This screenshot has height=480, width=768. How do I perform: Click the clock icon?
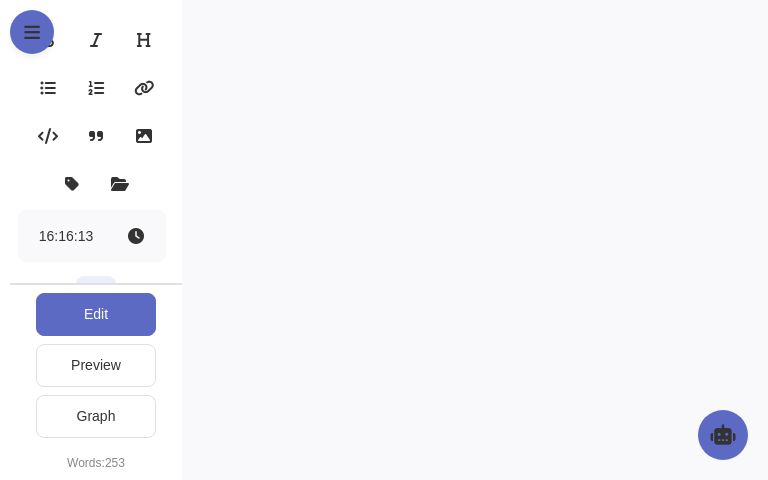(x=136, y=236)
